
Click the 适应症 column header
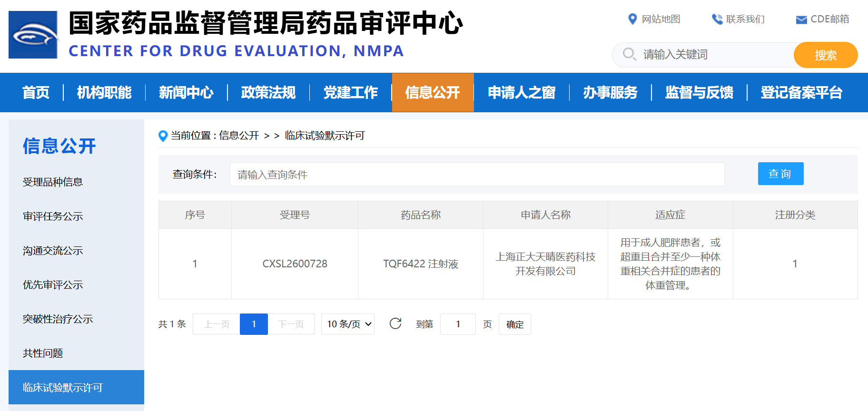(x=671, y=215)
